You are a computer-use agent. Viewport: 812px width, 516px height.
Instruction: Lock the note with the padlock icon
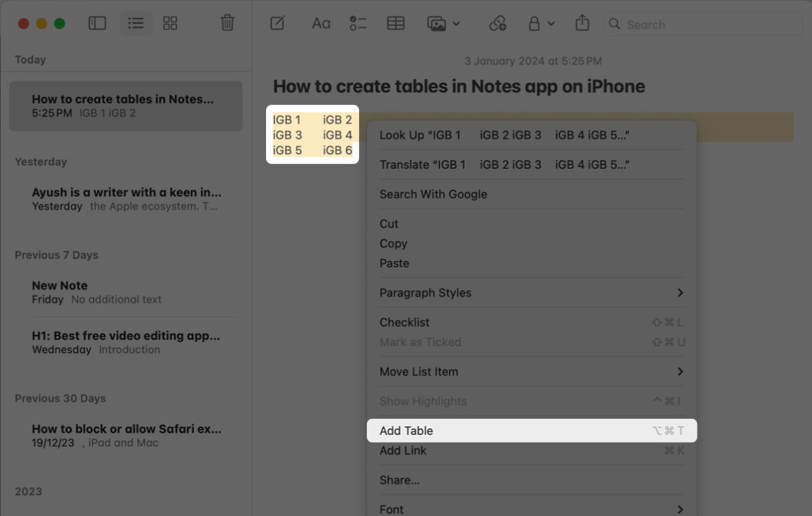coord(534,23)
